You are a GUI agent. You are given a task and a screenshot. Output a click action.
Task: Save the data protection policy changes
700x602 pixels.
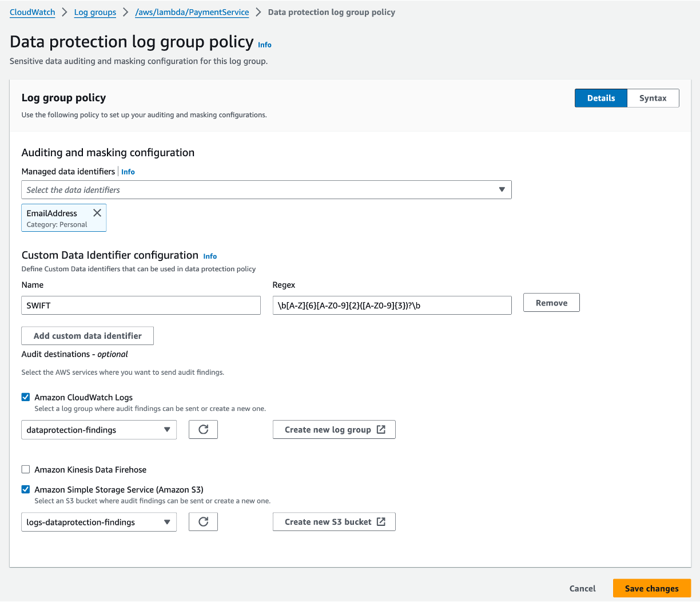pyautogui.click(x=651, y=588)
